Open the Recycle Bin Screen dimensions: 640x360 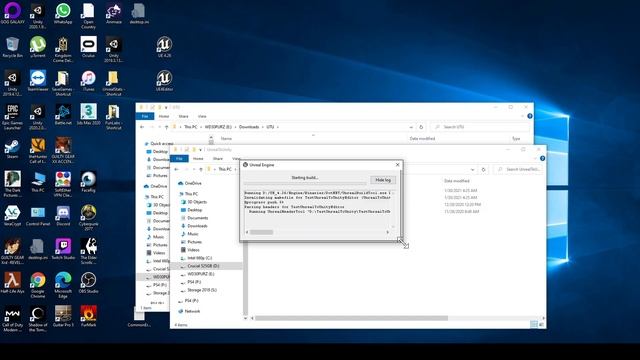(12, 47)
